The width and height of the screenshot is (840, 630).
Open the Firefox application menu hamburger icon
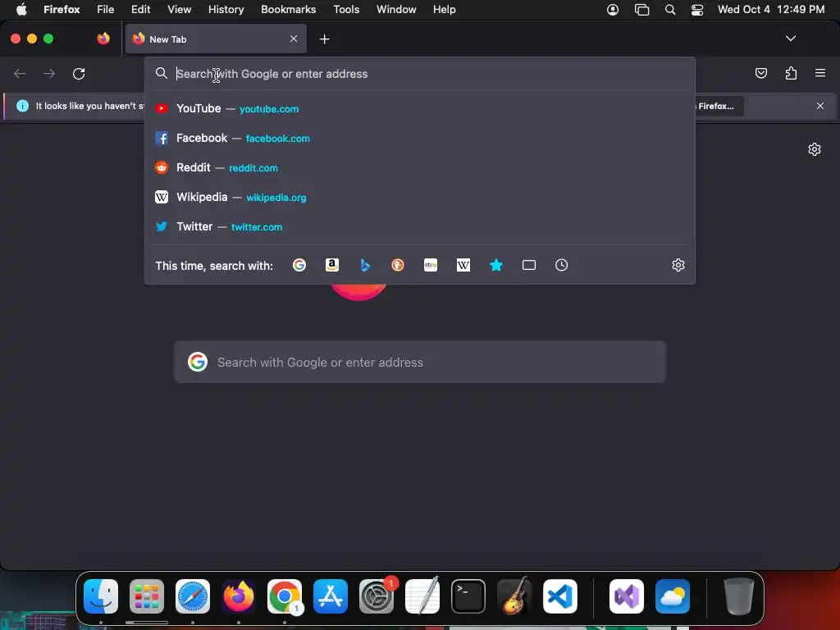820,73
